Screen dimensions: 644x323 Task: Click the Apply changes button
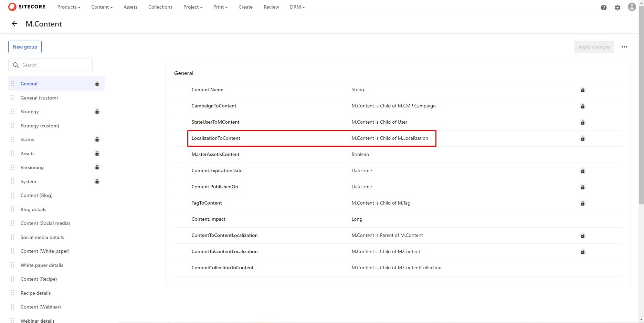coord(594,47)
